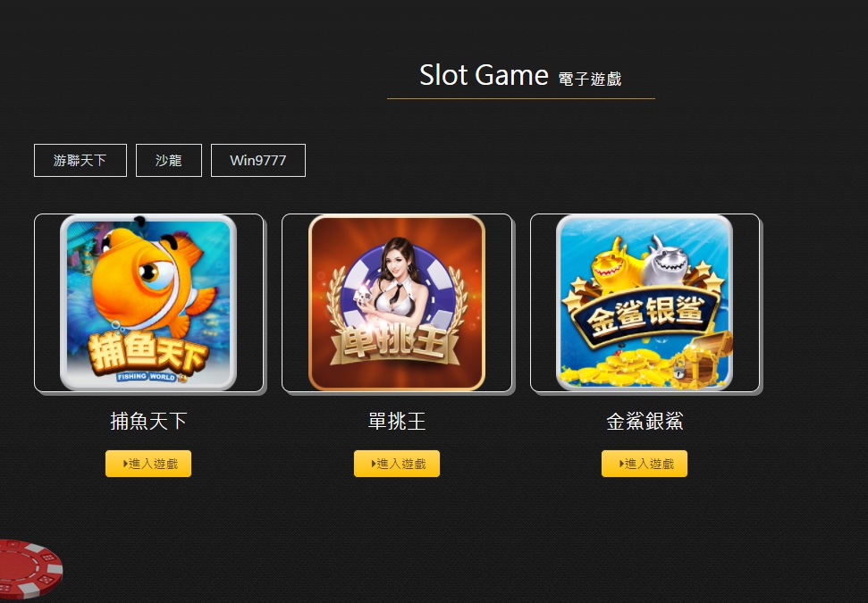The width and height of the screenshot is (868, 603).
Task: Enter game under 金鯊銀鯊
Action: pos(645,464)
